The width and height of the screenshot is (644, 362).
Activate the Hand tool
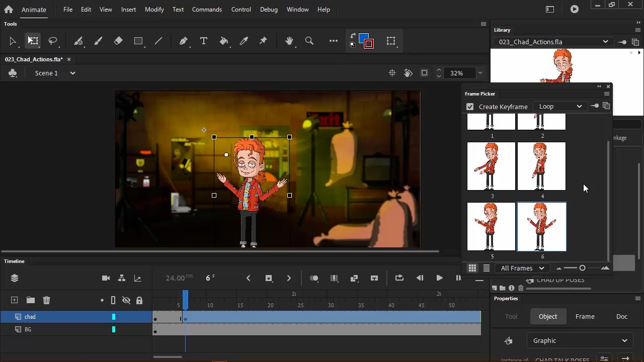tap(289, 41)
